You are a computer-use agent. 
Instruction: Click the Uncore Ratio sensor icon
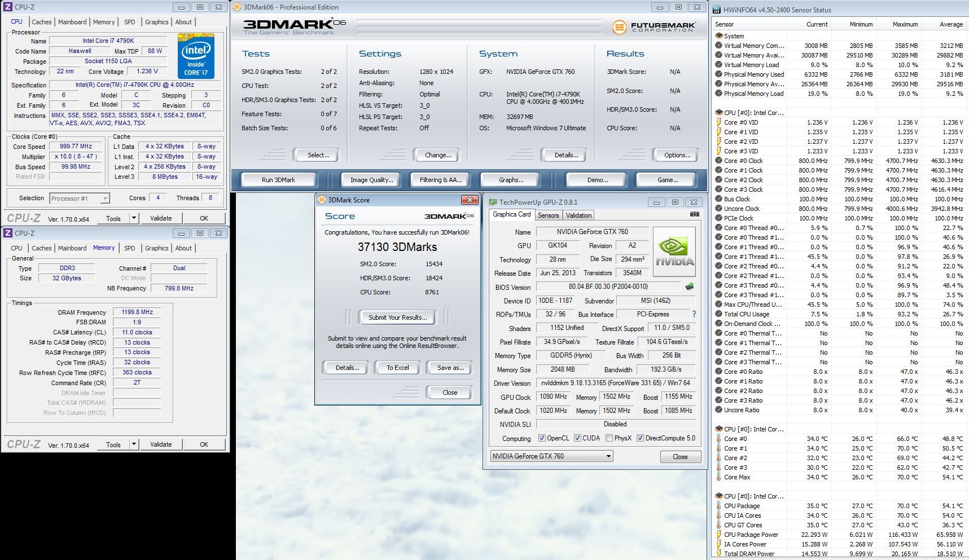click(718, 410)
